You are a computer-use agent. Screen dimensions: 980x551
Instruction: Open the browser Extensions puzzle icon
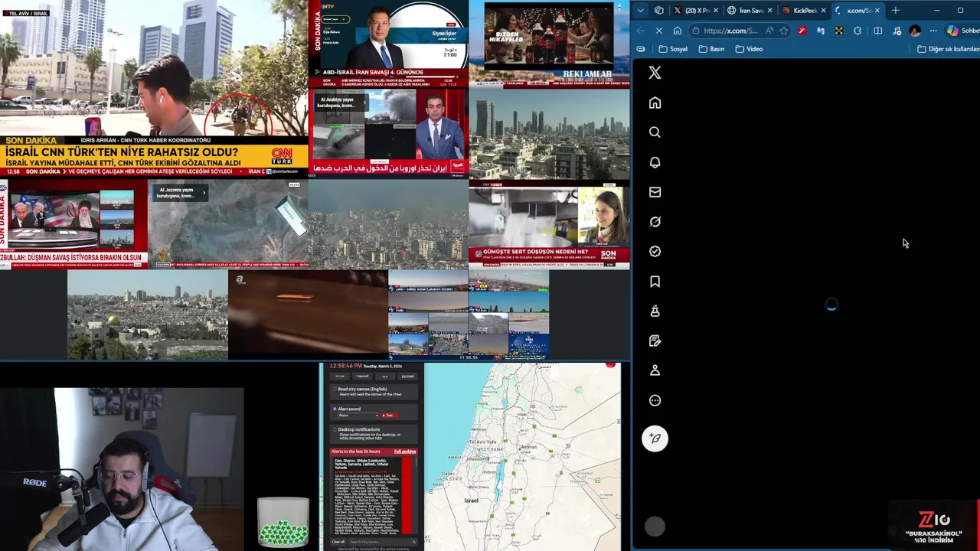pyautogui.click(x=857, y=31)
